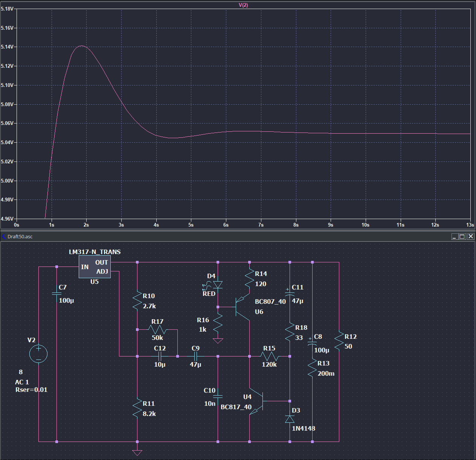This screenshot has width=476, height=460.
Task: Click the 100µ value of C7
Action: pos(66,300)
